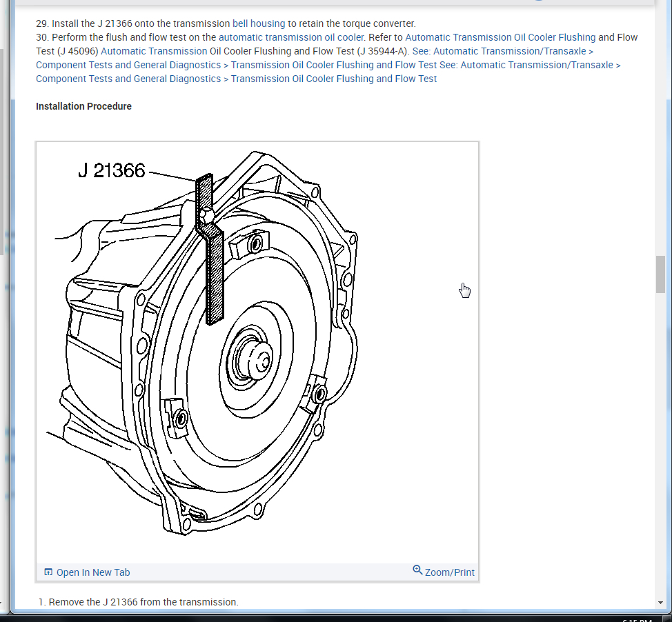Click the 'Open In New Tab' text link
Viewport: 672px width, 622px height.
pyautogui.click(x=93, y=572)
